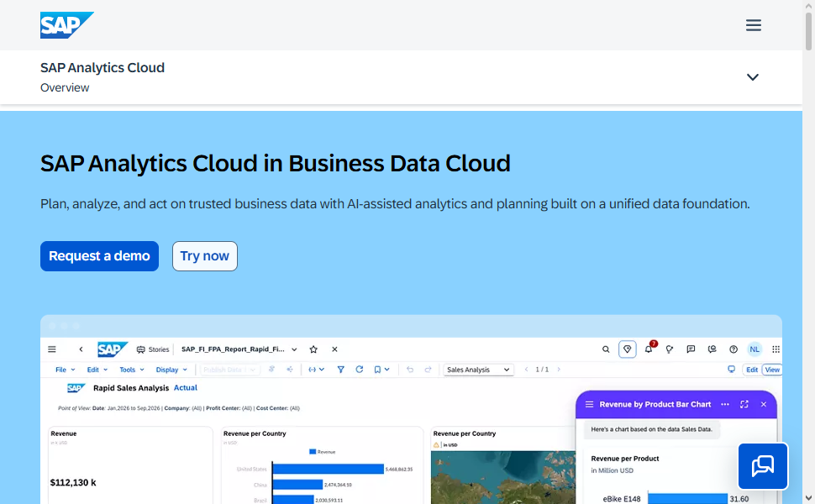Click the filter funnel icon

(x=340, y=370)
